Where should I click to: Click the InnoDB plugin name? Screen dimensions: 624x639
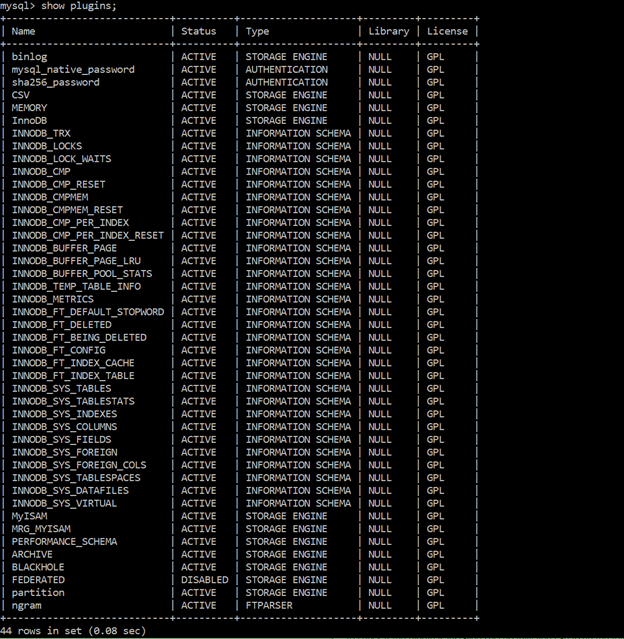[30, 121]
